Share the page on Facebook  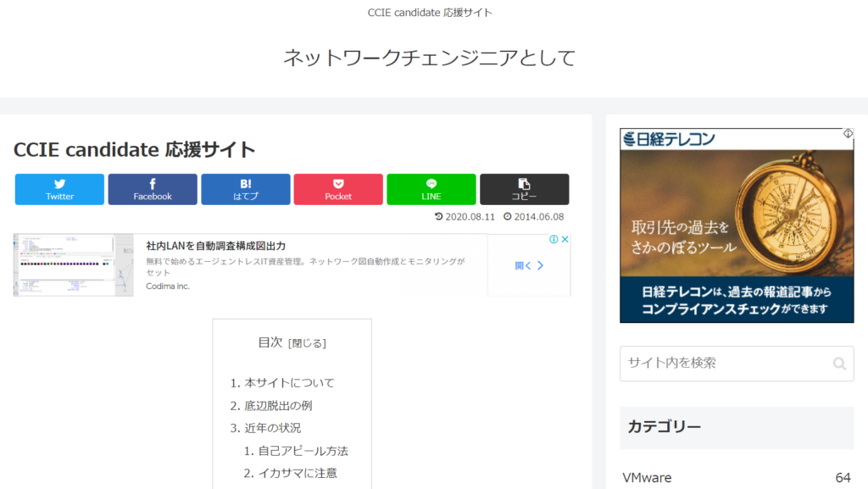(153, 189)
